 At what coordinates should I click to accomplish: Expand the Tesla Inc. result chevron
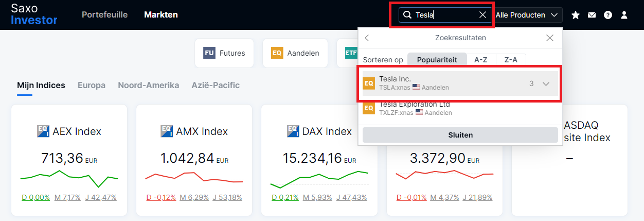(546, 83)
